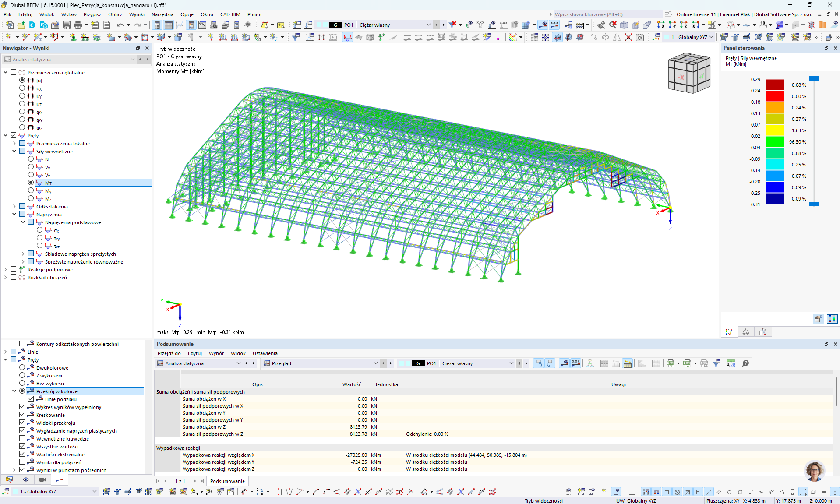The height and width of the screenshot is (504, 840).
Task: Click the 8123.79 value cell
Action: click(351, 427)
